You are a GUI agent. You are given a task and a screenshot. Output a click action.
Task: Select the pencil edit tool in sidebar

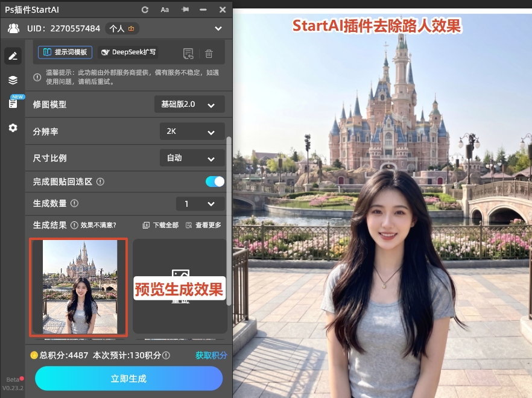click(x=13, y=55)
